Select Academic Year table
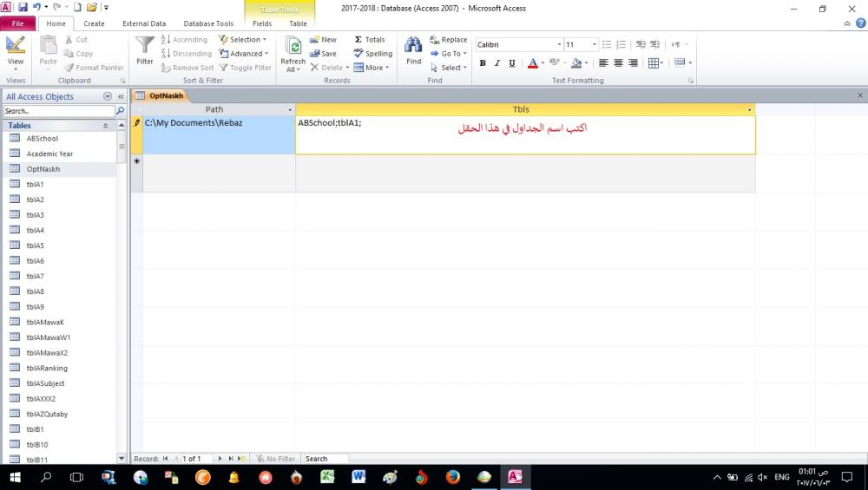 49,154
